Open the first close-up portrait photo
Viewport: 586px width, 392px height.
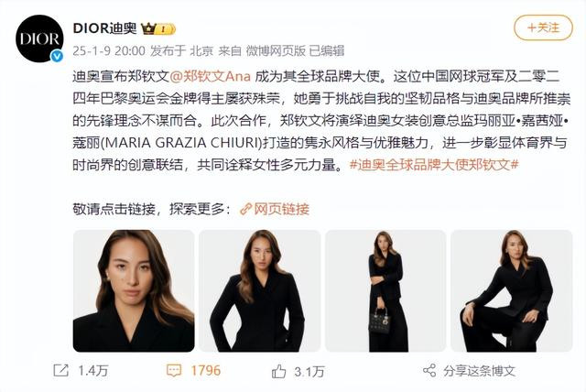tap(134, 290)
